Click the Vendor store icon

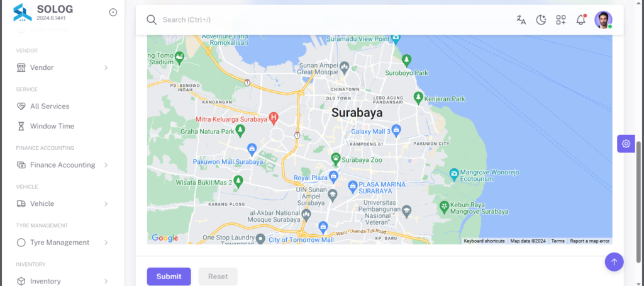coord(21,67)
